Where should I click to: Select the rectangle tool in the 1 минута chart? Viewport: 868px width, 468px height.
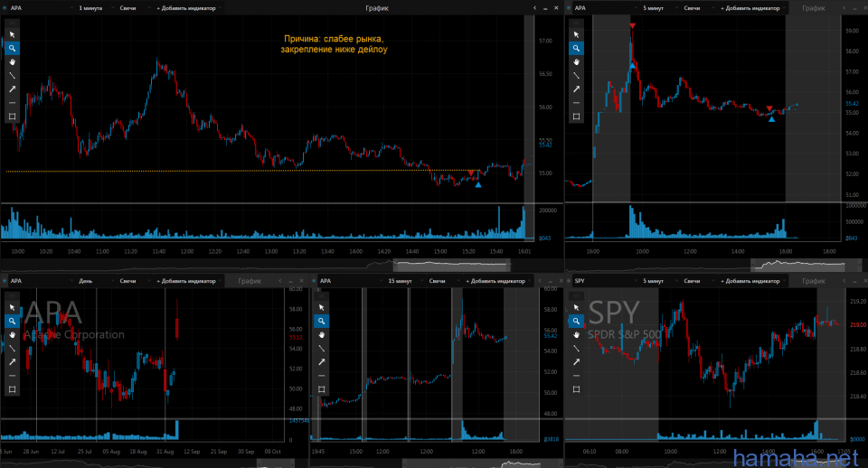click(x=12, y=117)
